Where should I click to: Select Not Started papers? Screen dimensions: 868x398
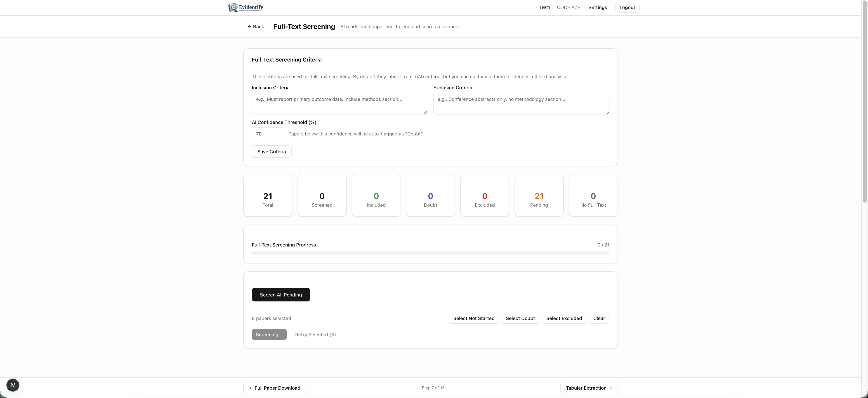click(x=473, y=318)
